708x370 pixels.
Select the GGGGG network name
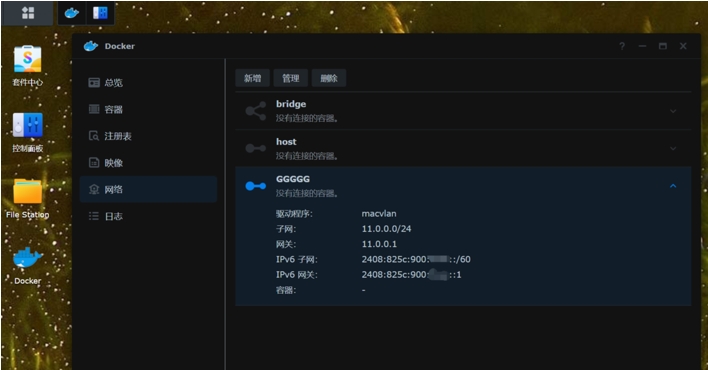point(293,179)
